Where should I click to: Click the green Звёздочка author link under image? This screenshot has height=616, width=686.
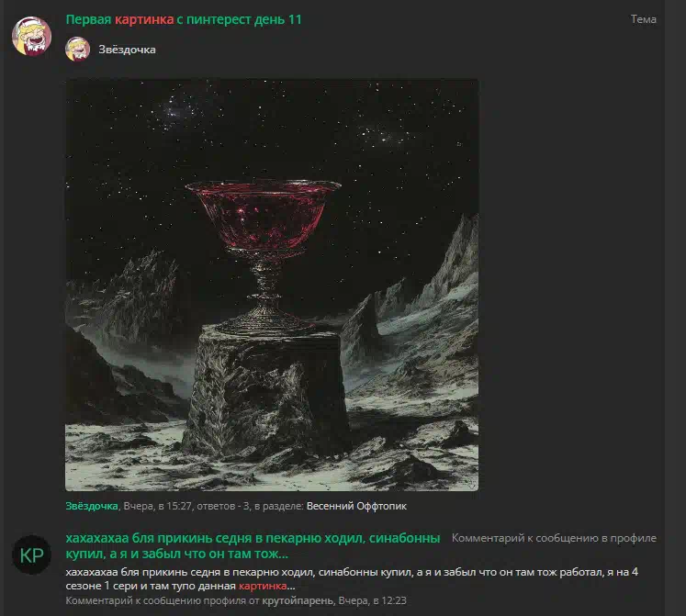click(92, 506)
